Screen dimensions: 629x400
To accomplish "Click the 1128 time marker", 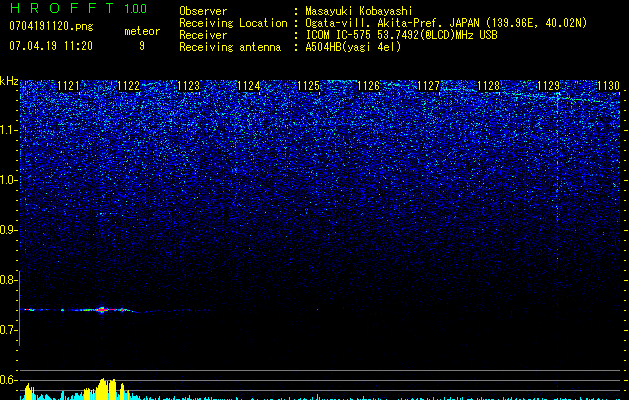I will [489, 86].
